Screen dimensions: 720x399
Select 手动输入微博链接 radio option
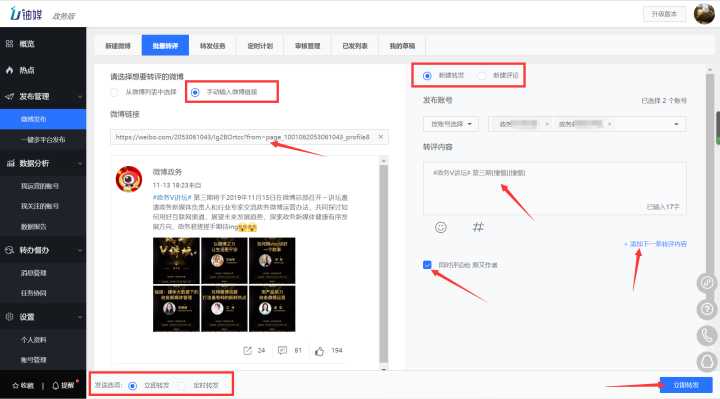point(195,92)
